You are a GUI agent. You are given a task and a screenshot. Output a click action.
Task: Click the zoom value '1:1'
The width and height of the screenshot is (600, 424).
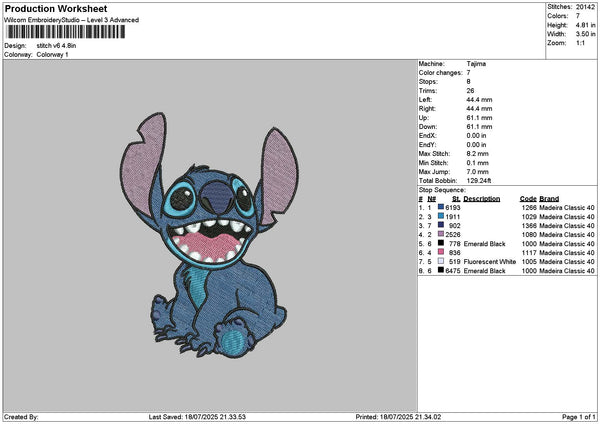(x=580, y=43)
